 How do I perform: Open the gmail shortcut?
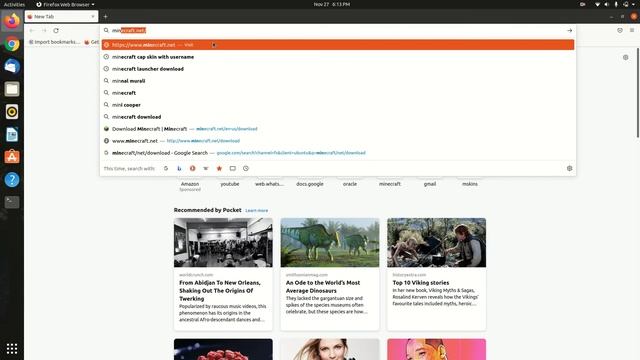(x=430, y=184)
